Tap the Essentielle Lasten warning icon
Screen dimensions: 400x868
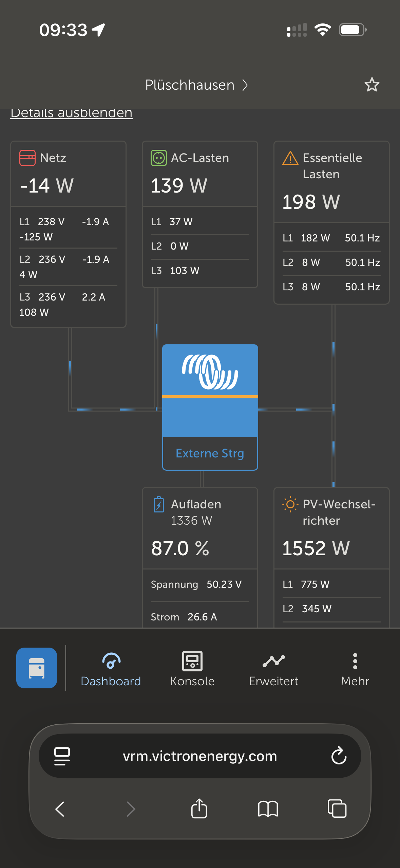pyautogui.click(x=290, y=158)
